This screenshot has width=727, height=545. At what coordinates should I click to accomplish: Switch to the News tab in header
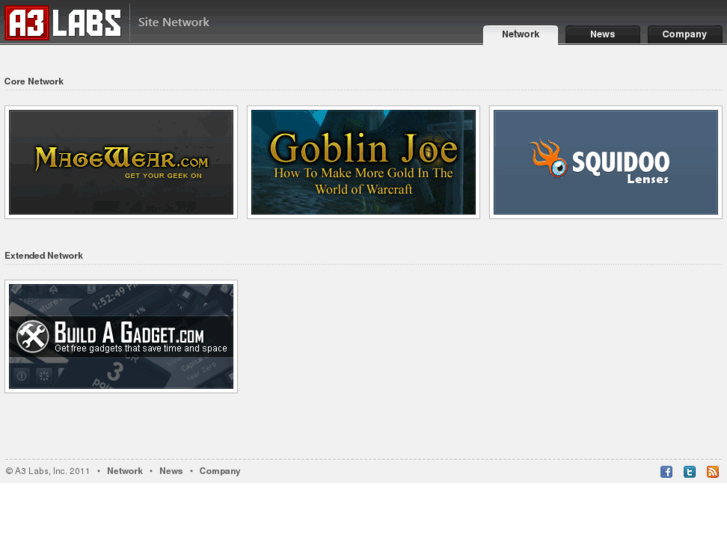602,34
